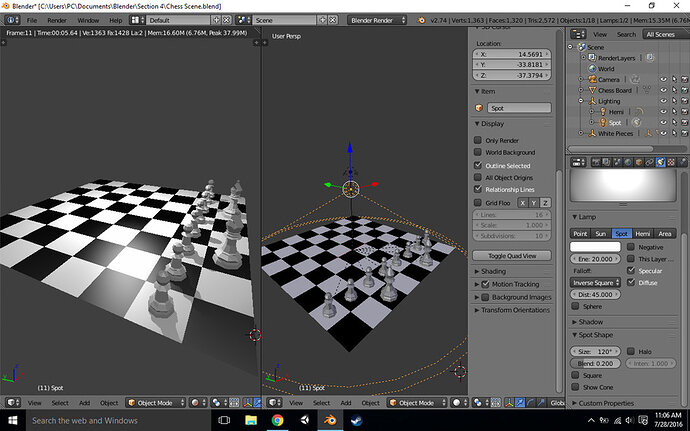Open the File menu
Screen dimensions: 690x431
tap(32, 19)
